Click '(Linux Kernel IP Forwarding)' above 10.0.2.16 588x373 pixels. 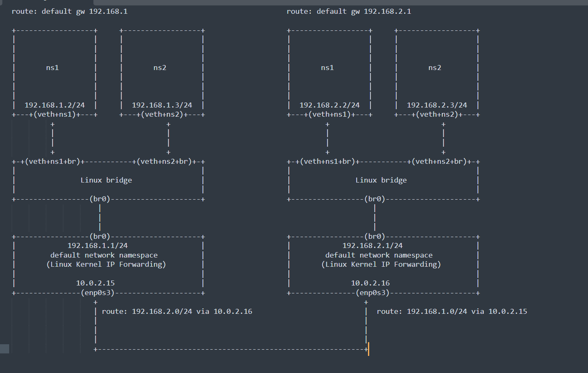pyautogui.click(x=381, y=264)
